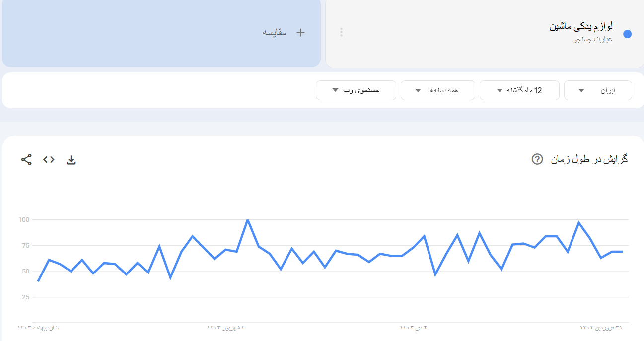Click the 100 value on the vertical axis
644x341 pixels.
click(24, 219)
